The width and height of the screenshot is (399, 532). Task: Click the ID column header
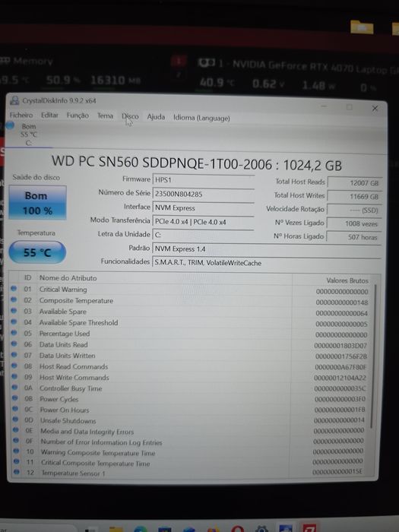[27, 277]
